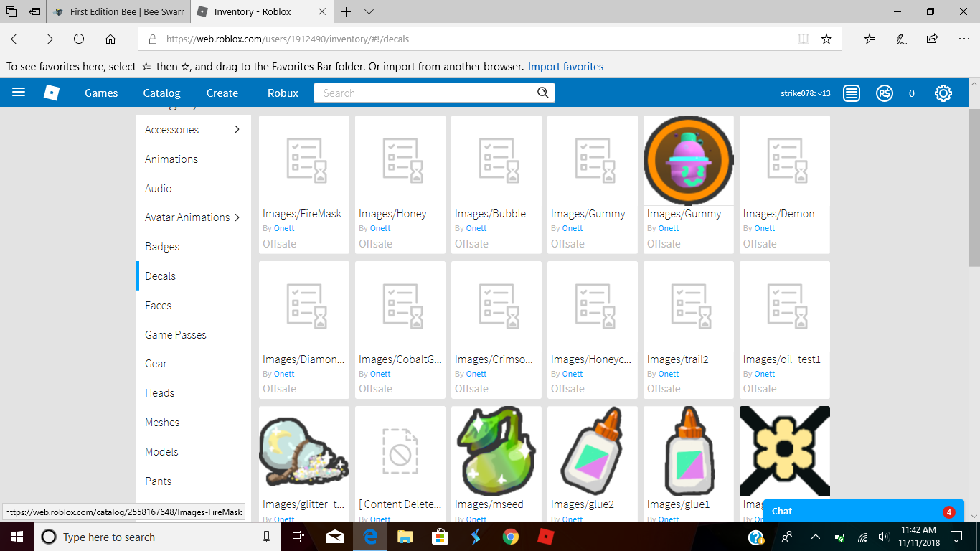980x551 pixels.
Task: Add this page to favorites
Action: click(826, 39)
